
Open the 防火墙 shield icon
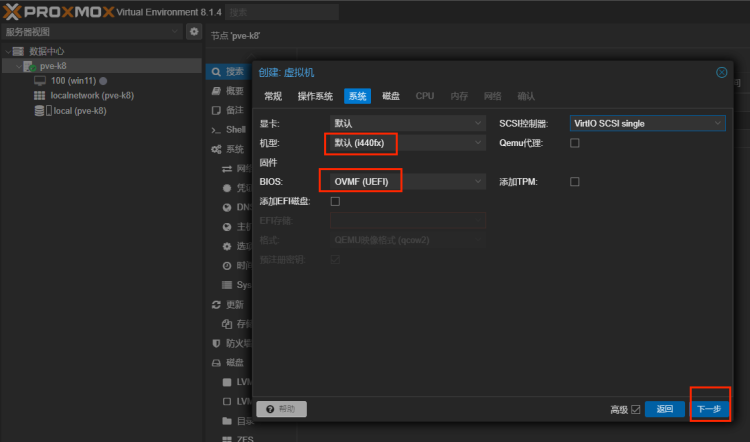point(216,343)
